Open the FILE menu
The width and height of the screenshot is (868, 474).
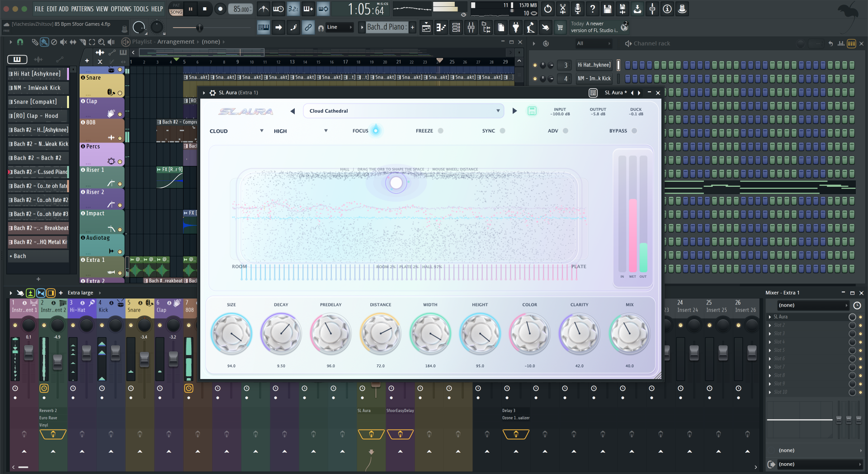click(39, 9)
